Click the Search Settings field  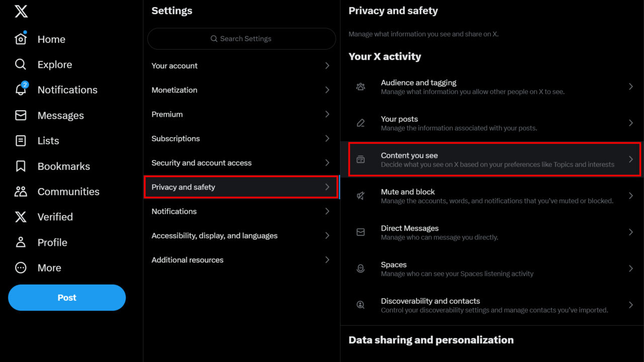242,39
